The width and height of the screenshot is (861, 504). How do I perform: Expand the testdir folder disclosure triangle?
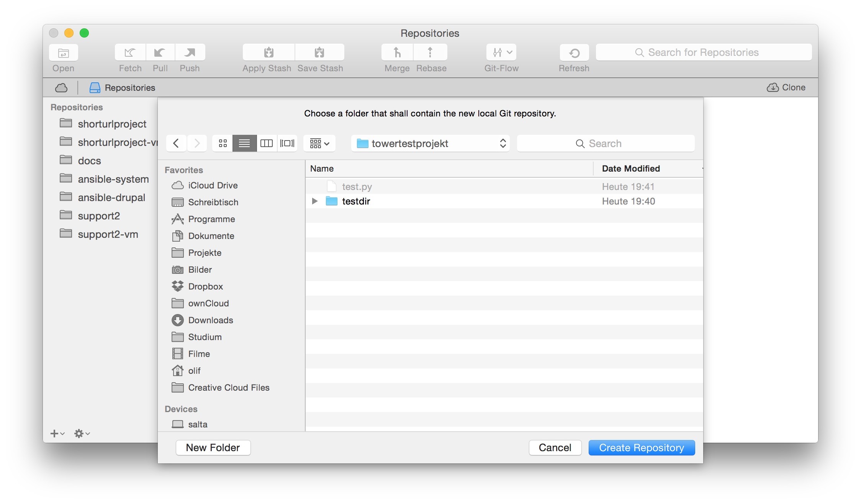[x=314, y=201]
